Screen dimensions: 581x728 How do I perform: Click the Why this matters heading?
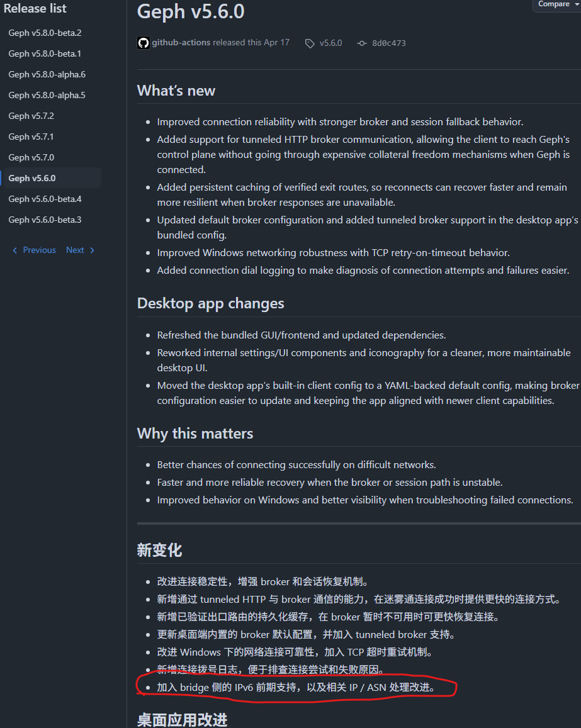coord(195,434)
